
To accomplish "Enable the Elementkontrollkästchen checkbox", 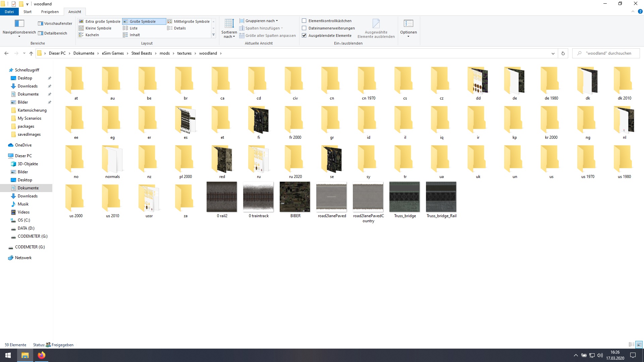I will point(304,21).
